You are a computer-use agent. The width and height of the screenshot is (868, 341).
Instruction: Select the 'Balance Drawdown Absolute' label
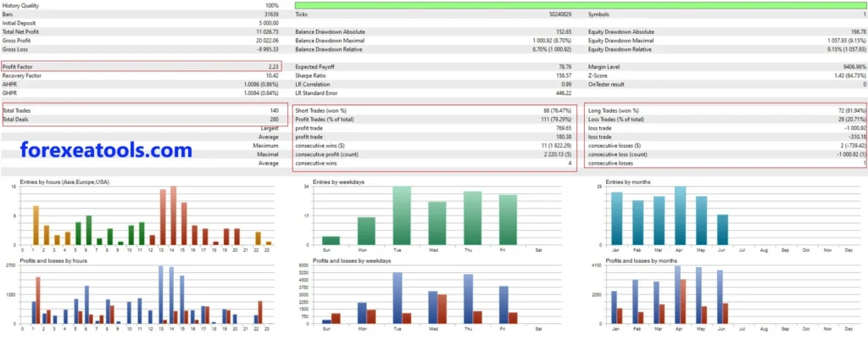(x=331, y=32)
